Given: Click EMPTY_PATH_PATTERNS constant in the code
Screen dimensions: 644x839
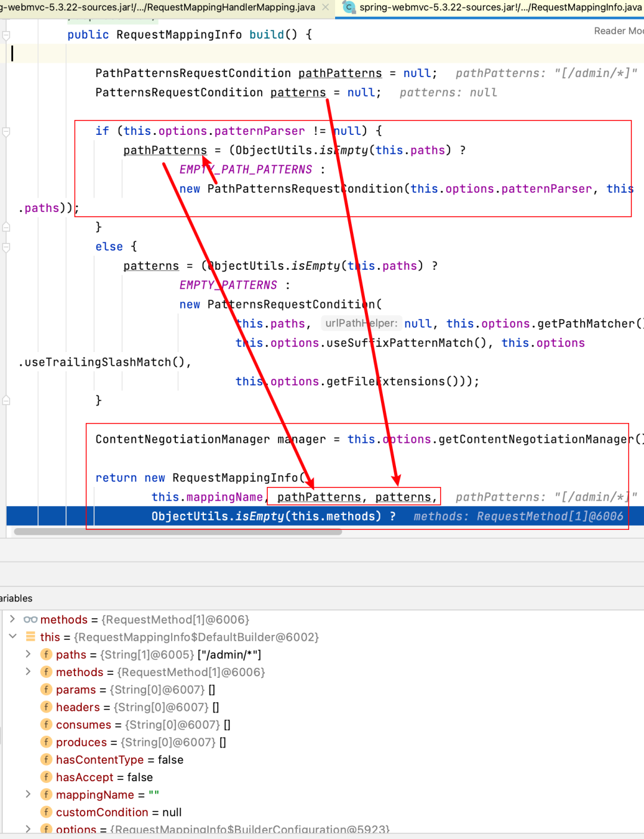Looking at the screenshot, I should [246, 169].
